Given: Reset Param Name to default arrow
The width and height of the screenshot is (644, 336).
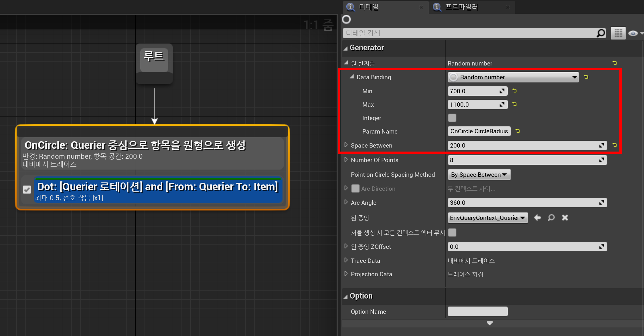Looking at the screenshot, I should 517,131.
